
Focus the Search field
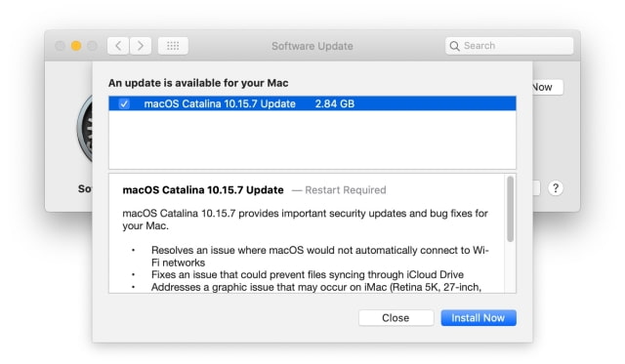(510, 46)
